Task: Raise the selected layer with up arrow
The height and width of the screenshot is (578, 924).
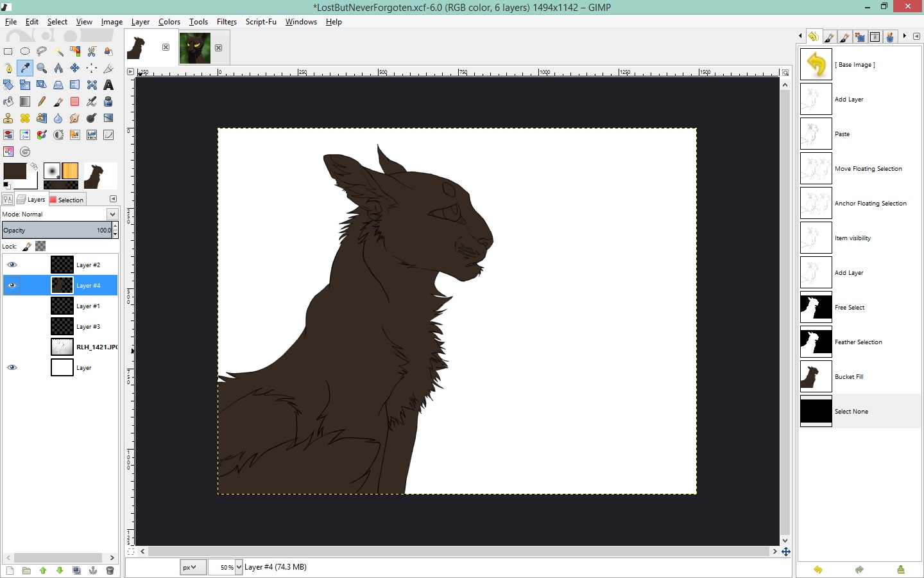Action: pos(43,570)
